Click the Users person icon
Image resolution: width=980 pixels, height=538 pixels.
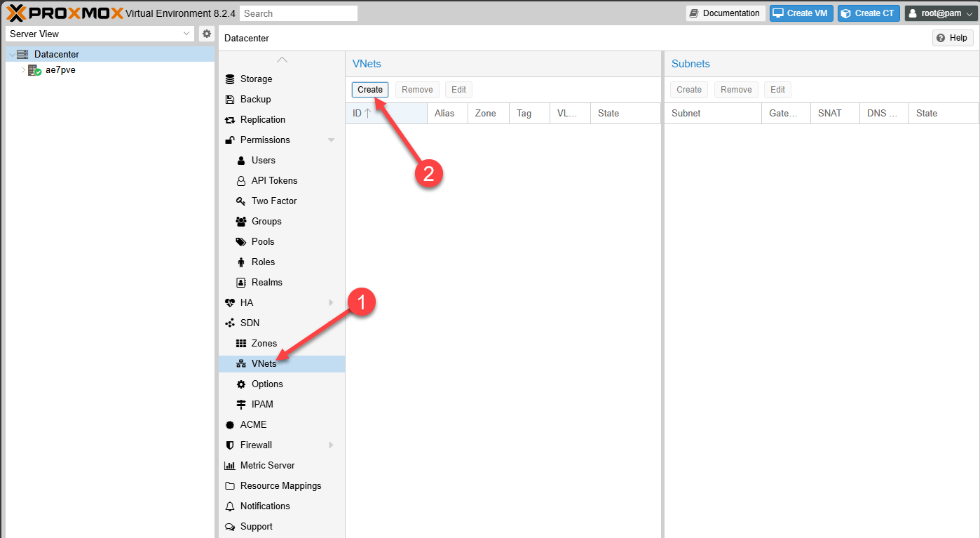pyautogui.click(x=241, y=161)
